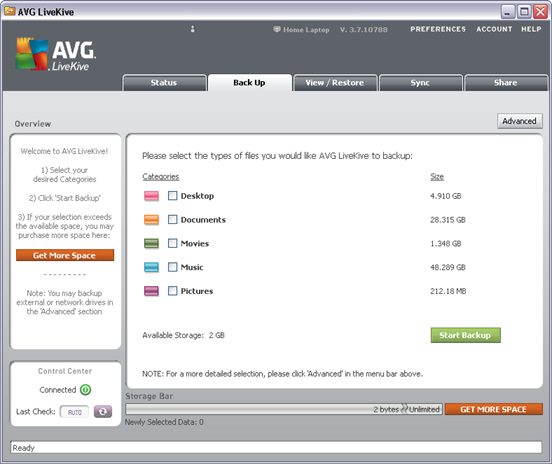The width and height of the screenshot is (552, 464).
Task: Open the PREFERENCES menu
Action: pos(438,29)
